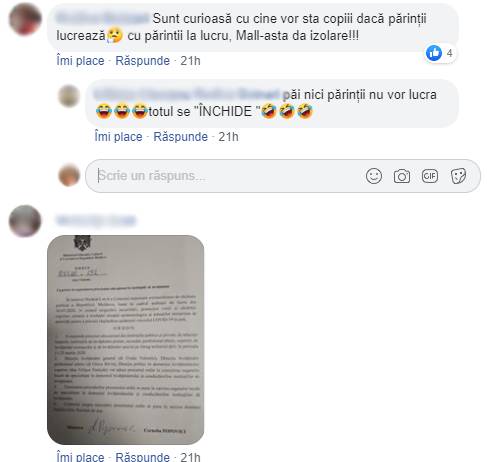Like the comment about 'Sunt curioasă cu cine'
The width and height of the screenshot is (487, 462).
point(80,61)
